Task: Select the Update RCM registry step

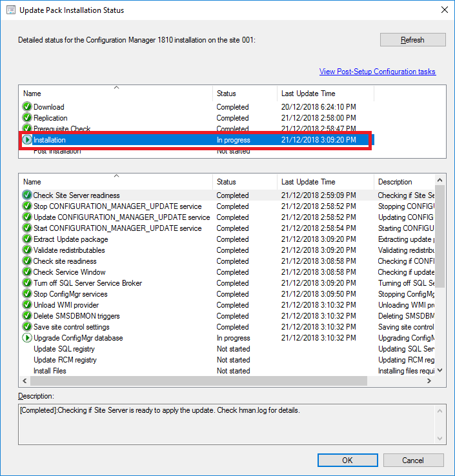Action: (x=227, y=360)
